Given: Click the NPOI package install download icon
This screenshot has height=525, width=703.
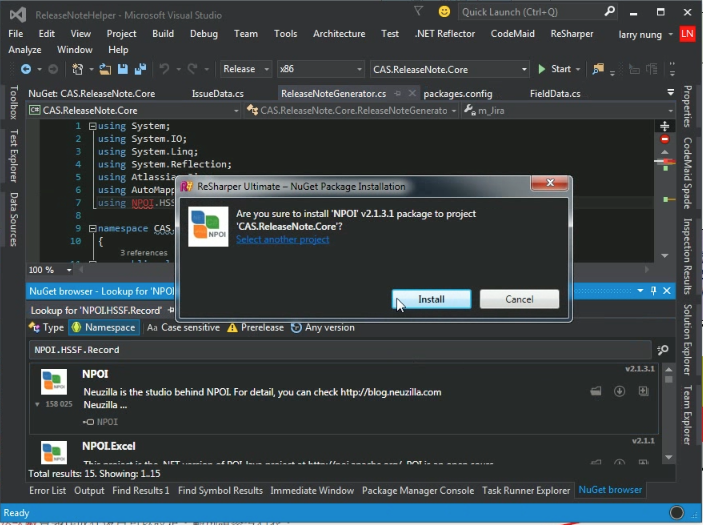Looking at the screenshot, I should coord(619,391).
